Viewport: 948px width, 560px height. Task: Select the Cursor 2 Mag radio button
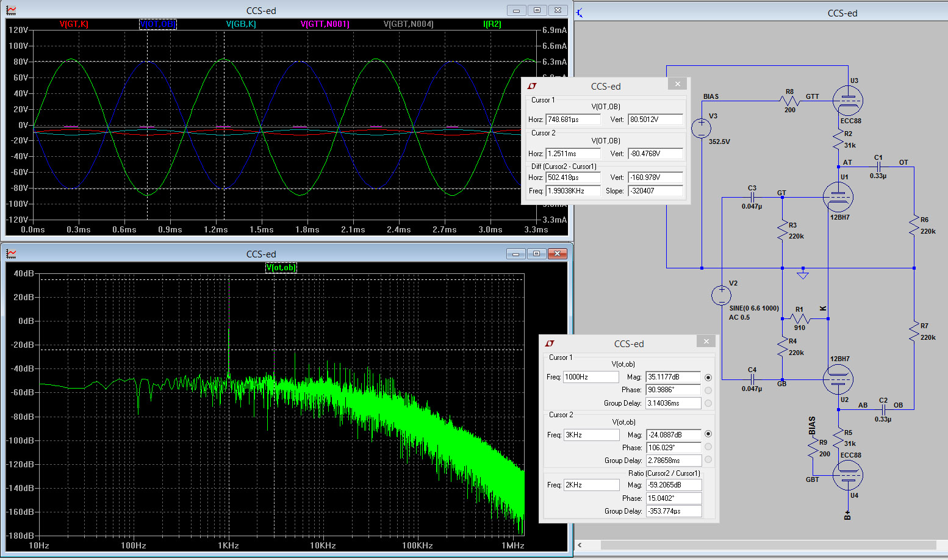coord(708,434)
